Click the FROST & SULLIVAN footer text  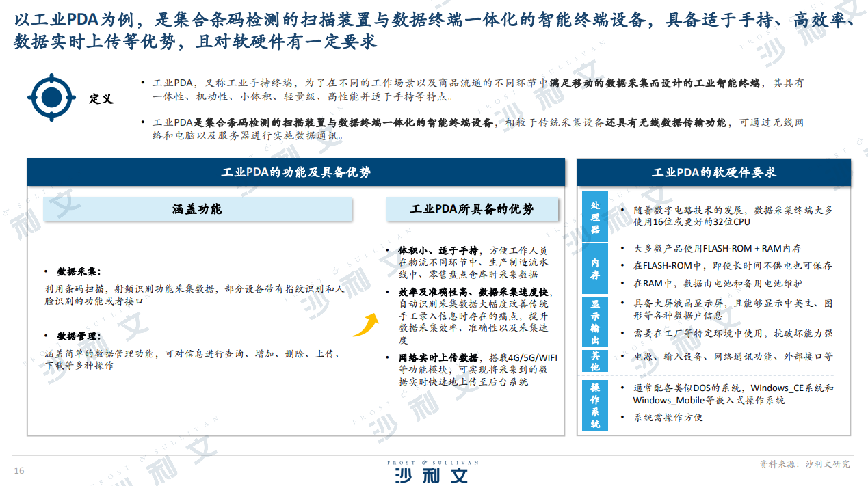pos(432,463)
